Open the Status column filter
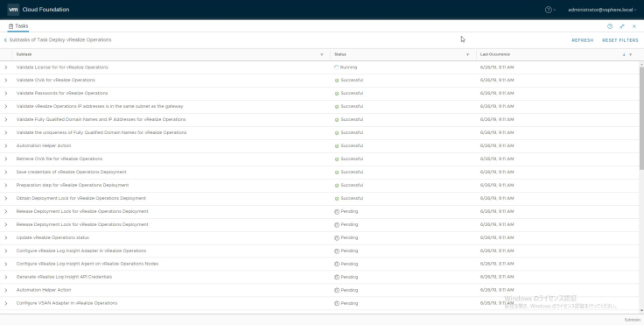Screen dimensions: 644x325 pyautogui.click(x=467, y=54)
